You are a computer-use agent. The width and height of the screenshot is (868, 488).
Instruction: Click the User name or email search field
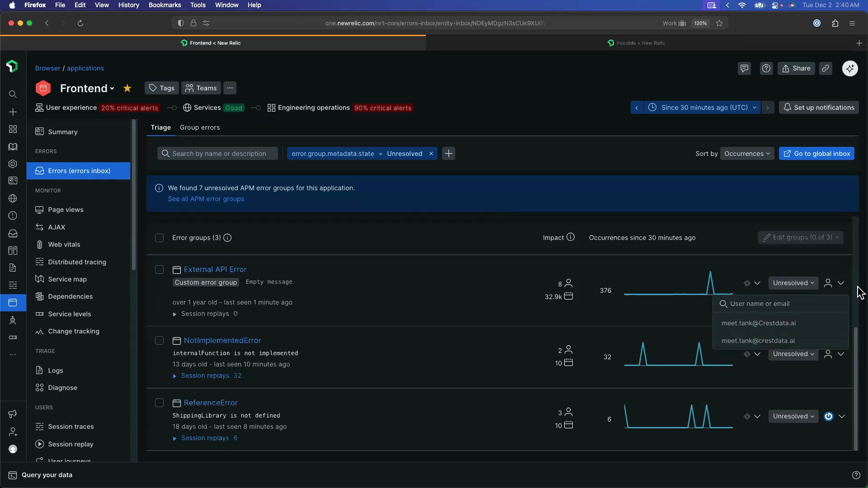pos(784,304)
